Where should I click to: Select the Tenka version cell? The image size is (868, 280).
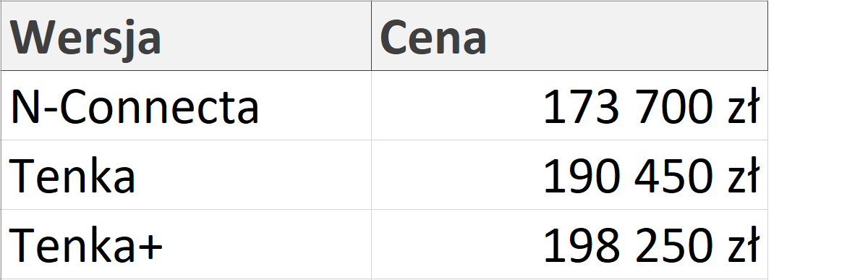pyautogui.click(x=186, y=175)
